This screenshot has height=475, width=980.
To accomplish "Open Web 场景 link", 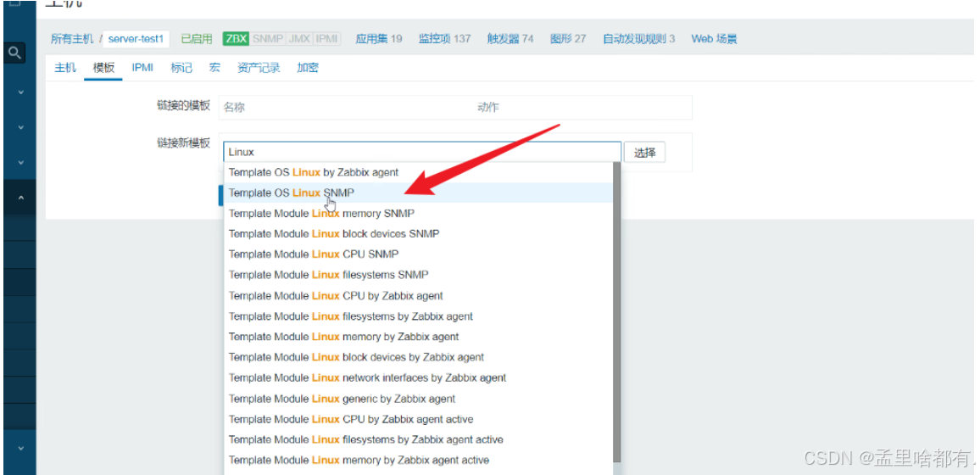I will (714, 39).
